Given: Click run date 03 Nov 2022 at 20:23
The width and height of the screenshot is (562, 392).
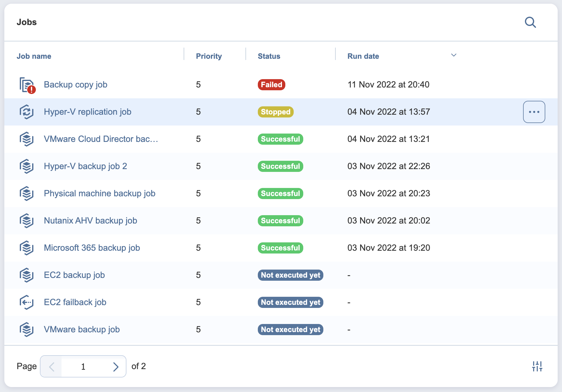Looking at the screenshot, I should (x=389, y=194).
